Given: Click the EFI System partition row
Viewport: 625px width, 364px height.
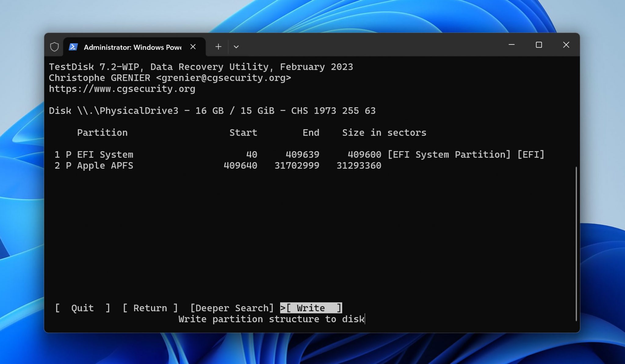Looking at the screenshot, I should pyautogui.click(x=105, y=155).
